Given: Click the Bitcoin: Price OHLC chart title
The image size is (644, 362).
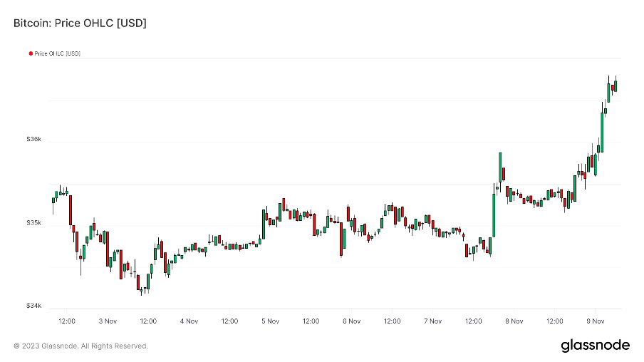Looking at the screenshot, I should point(80,24).
